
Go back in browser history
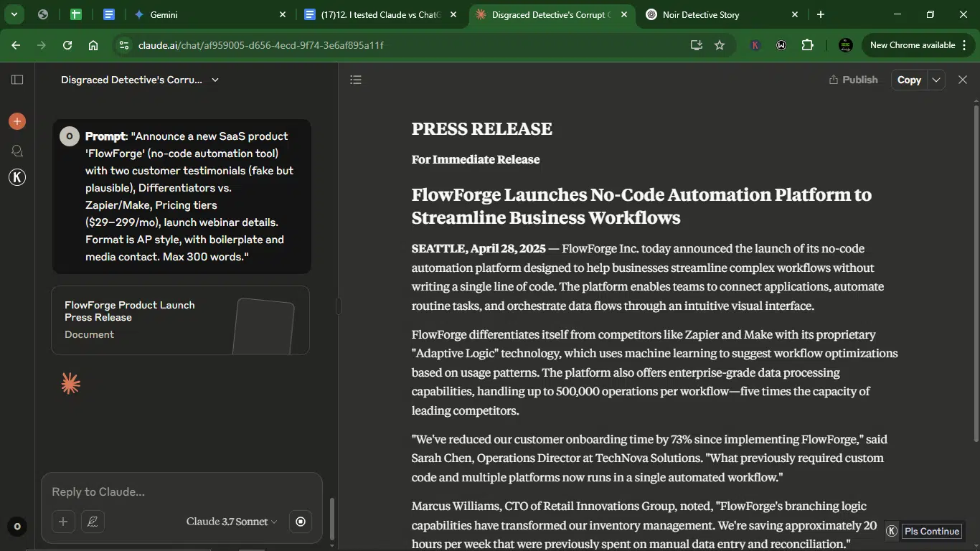pos(16,45)
